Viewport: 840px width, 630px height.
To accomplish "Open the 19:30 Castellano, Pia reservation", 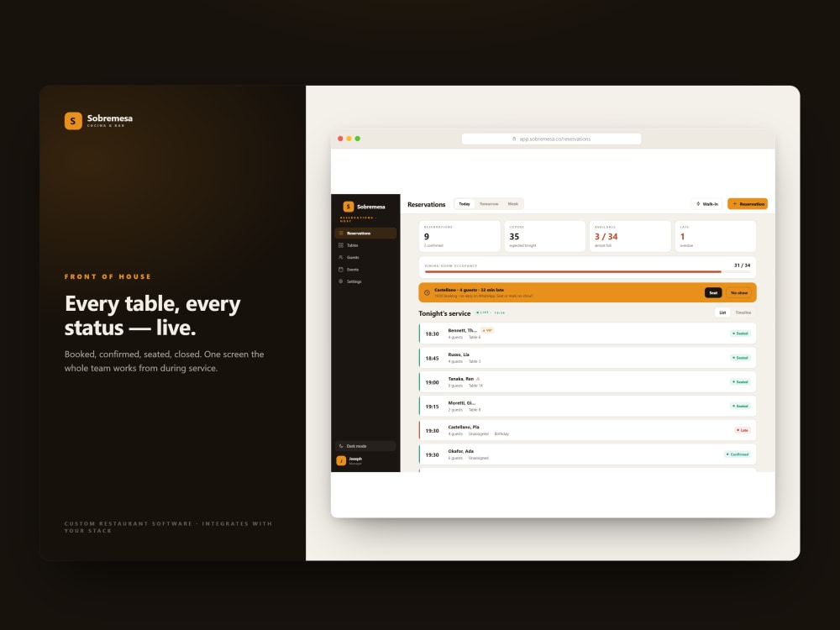I will click(587, 430).
